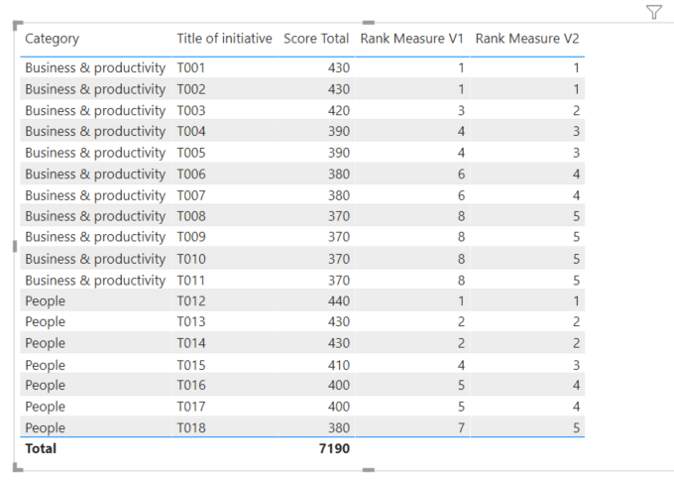Select the T003 title cell
The image size is (674, 483).
coord(191,111)
